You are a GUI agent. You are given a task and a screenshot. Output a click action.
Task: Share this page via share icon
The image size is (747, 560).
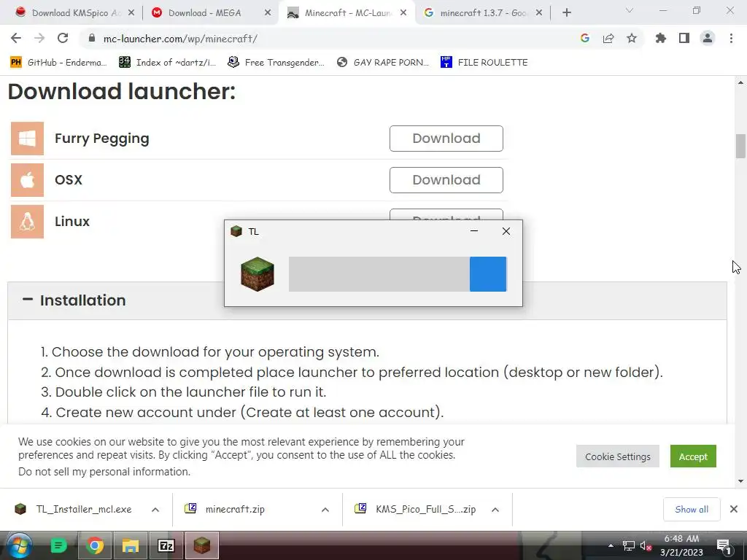608,39
